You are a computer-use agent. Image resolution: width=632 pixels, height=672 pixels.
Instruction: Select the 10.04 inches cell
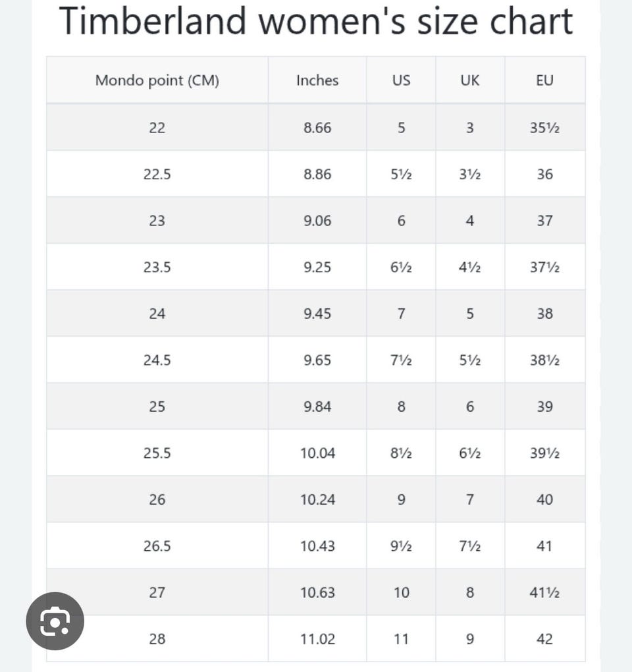(317, 453)
